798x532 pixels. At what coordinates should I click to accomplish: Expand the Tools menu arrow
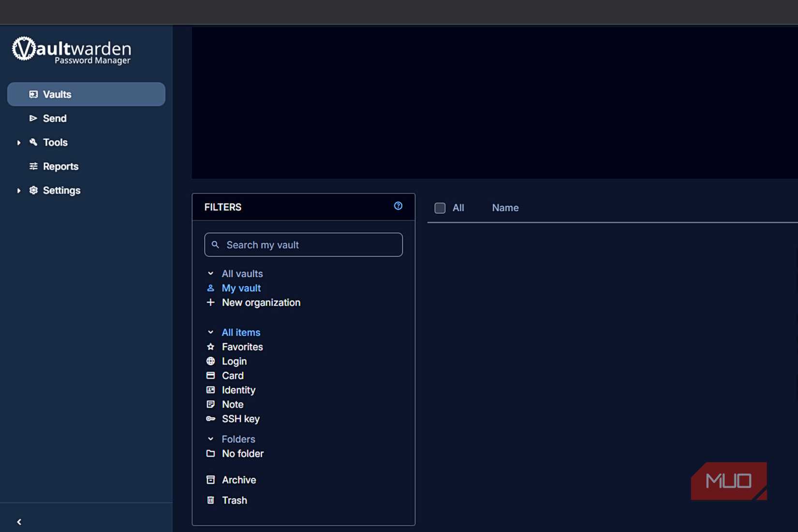click(x=19, y=143)
